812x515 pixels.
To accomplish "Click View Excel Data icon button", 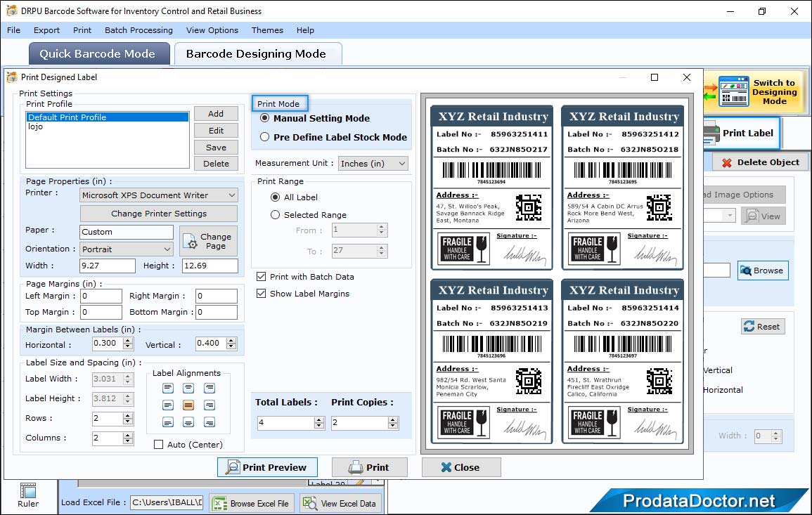I will (x=341, y=503).
